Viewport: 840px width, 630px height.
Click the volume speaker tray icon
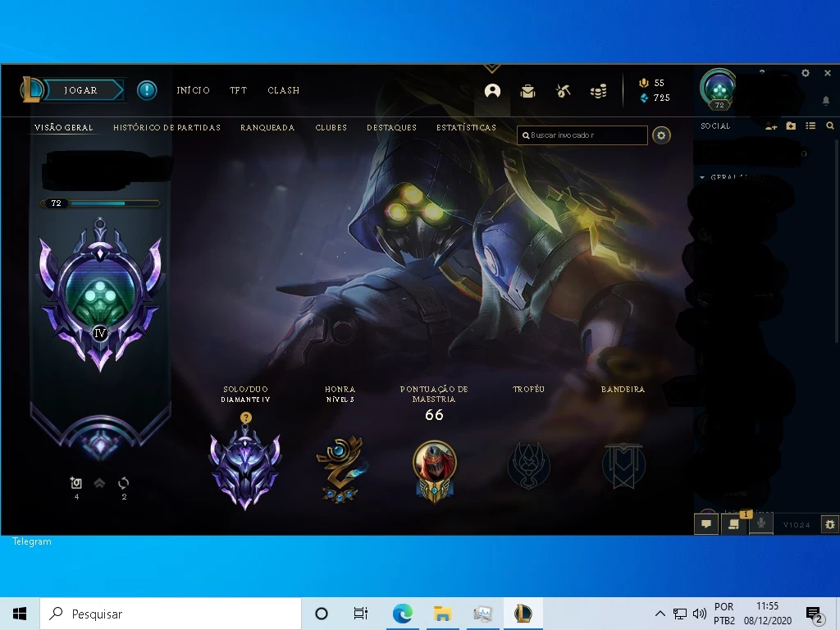[x=699, y=614]
